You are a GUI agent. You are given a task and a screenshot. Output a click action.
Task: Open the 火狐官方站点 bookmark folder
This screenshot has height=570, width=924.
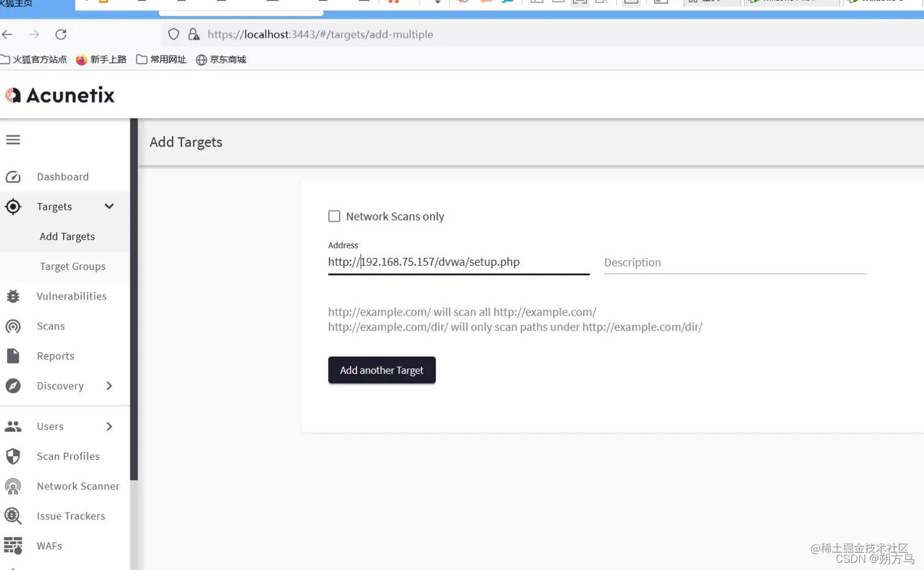[x=34, y=59]
